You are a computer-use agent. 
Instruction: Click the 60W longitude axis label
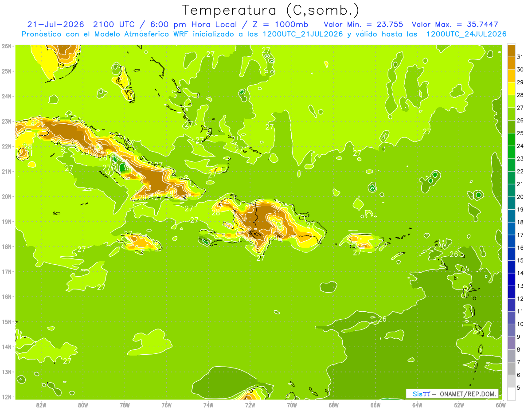click(501, 405)
